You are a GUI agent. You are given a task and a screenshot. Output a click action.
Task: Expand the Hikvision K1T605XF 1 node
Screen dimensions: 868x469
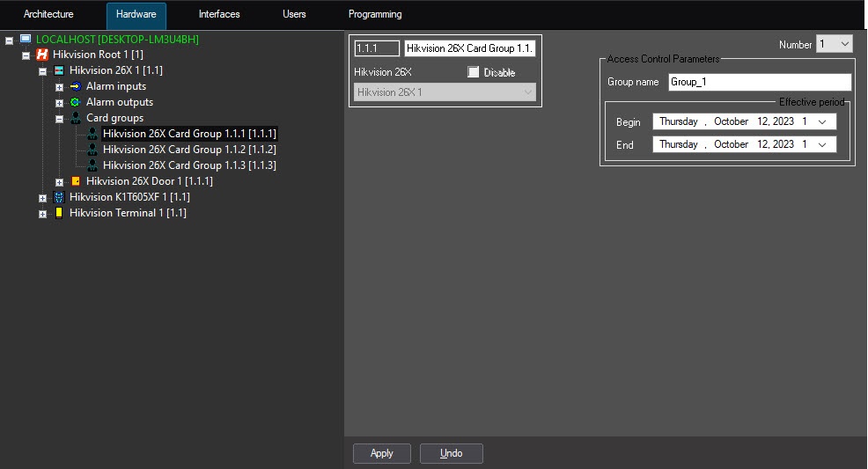tap(42, 198)
